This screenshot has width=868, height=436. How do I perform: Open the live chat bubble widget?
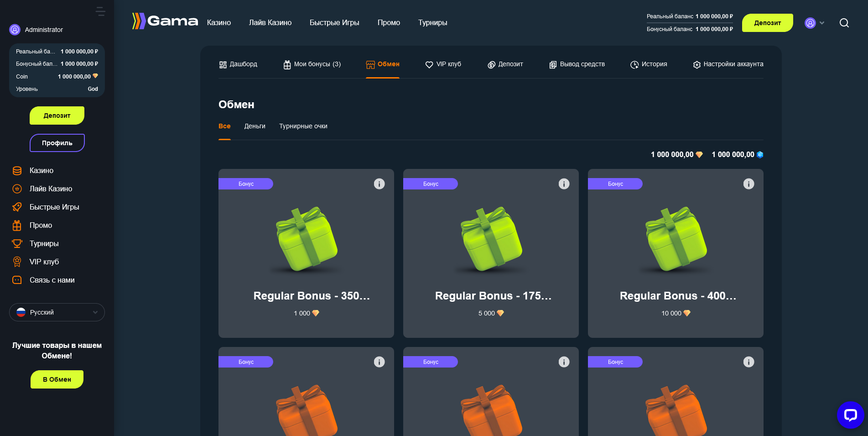click(x=850, y=415)
